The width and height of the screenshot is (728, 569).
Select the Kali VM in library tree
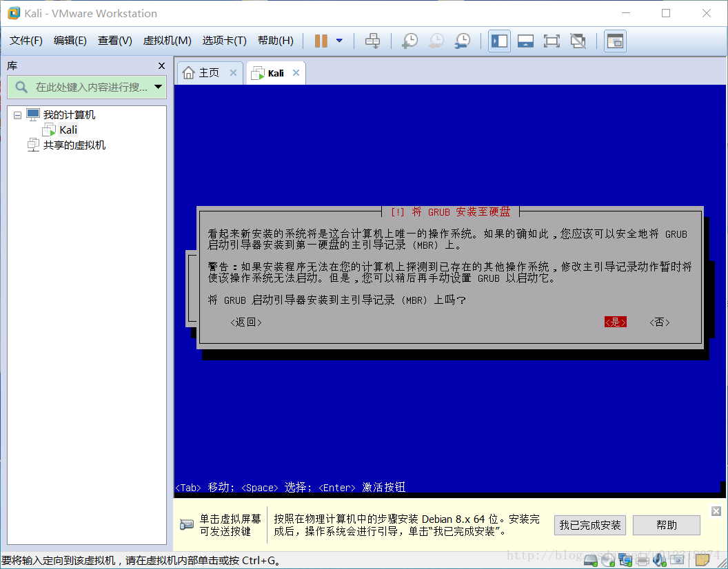[x=68, y=130]
